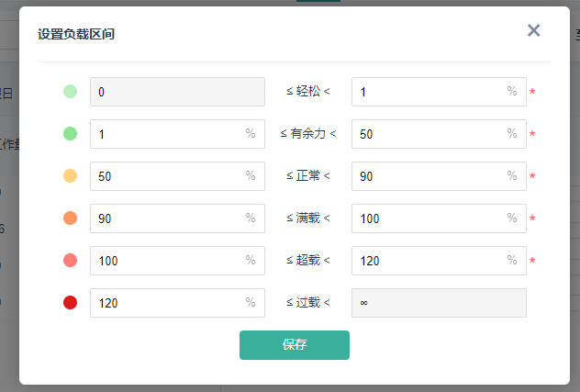Image resolution: width=580 pixels, height=392 pixels.
Task: Click the disabled 轻松 lower limit field
Action: [177, 92]
